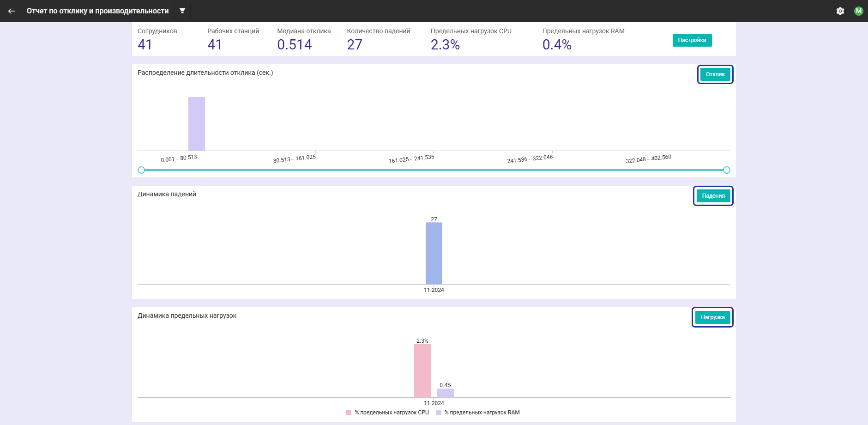Click axis label '80.513 – 161.025'
868x425 pixels.
(295, 158)
